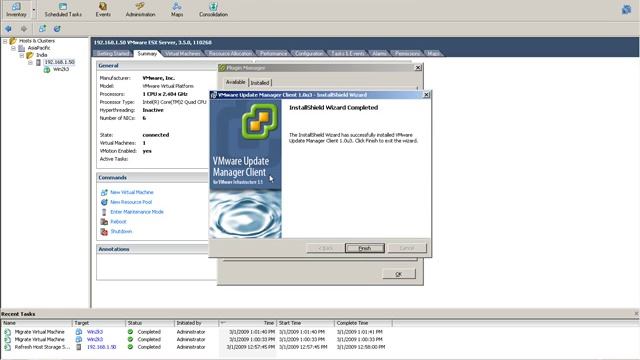Screen dimensions: 640x360
Task: Click the Name column header
Action: tap(37, 323)
